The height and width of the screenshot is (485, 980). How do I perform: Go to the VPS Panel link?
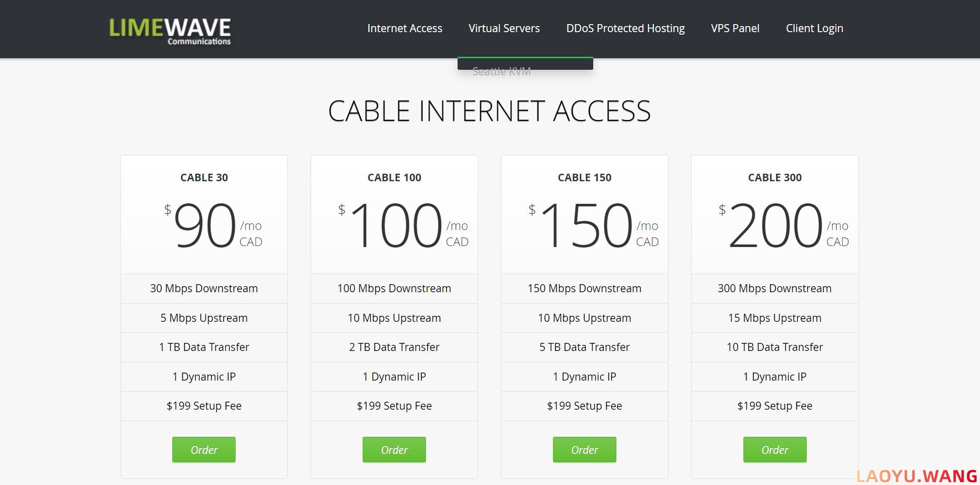pyautogui.click(x=735, y=28)
